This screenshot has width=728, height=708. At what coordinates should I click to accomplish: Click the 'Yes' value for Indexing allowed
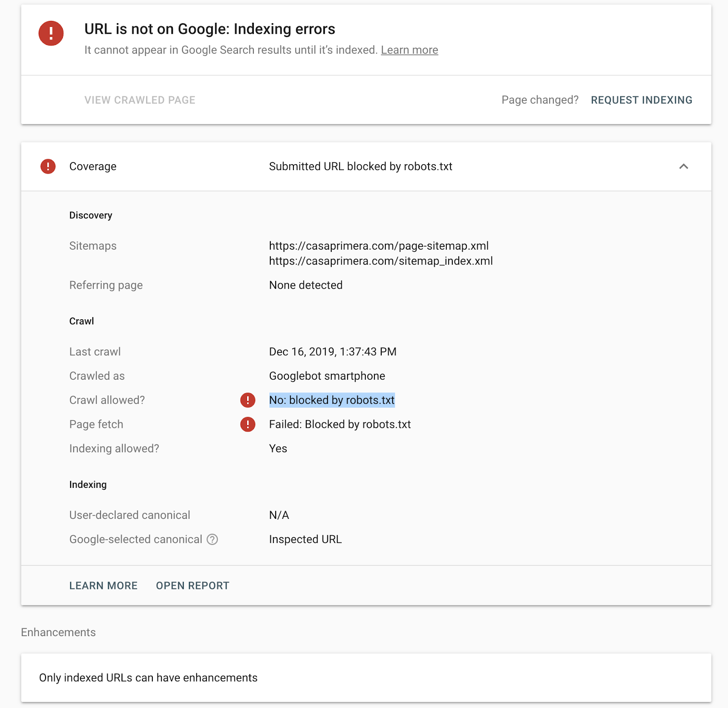coord(278,448)
